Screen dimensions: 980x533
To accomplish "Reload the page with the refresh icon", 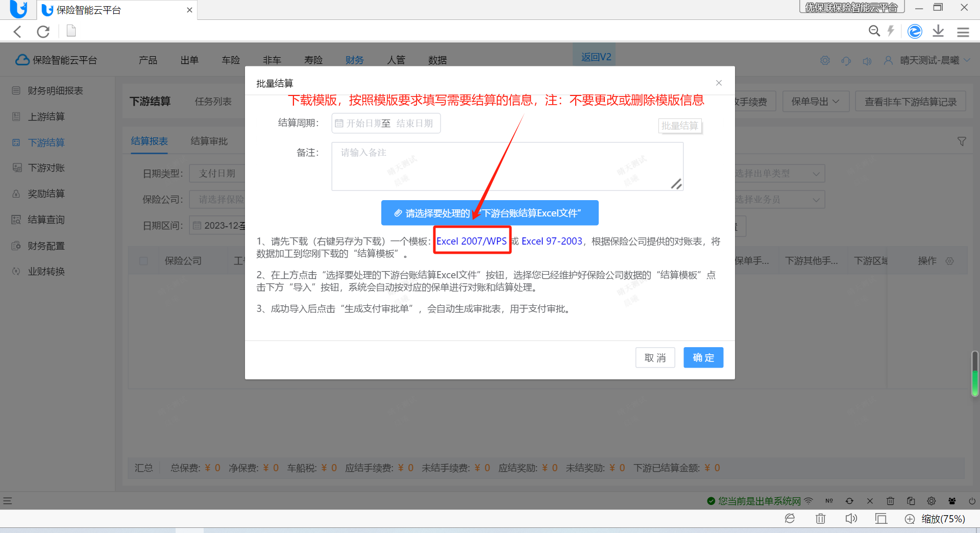I will (x=43, y=32).
